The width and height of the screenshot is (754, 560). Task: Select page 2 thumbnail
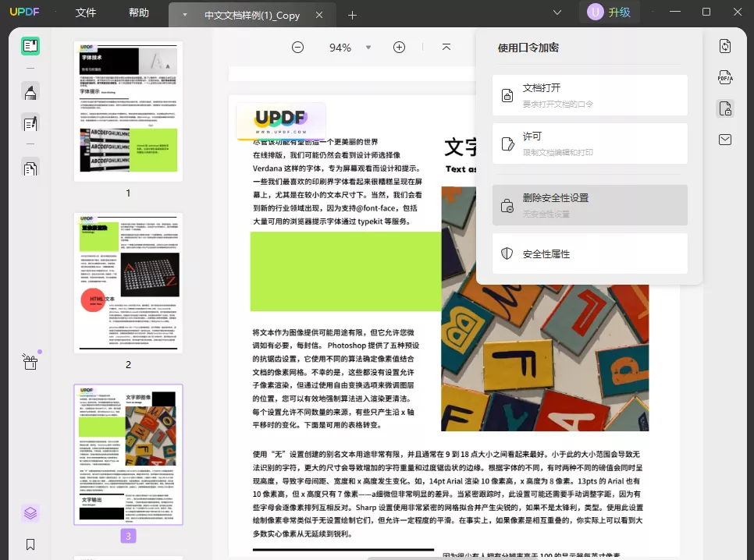click(128, 282)
